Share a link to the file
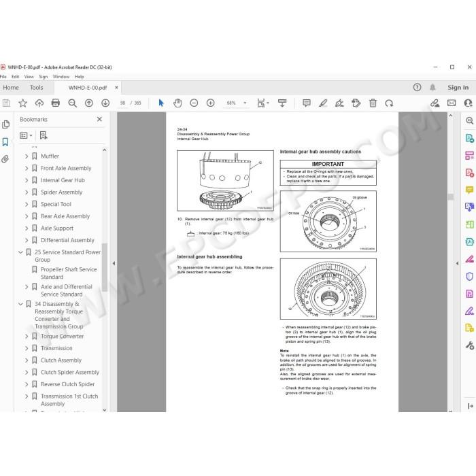Screen dimensions: 476x476 pos(435,103)
